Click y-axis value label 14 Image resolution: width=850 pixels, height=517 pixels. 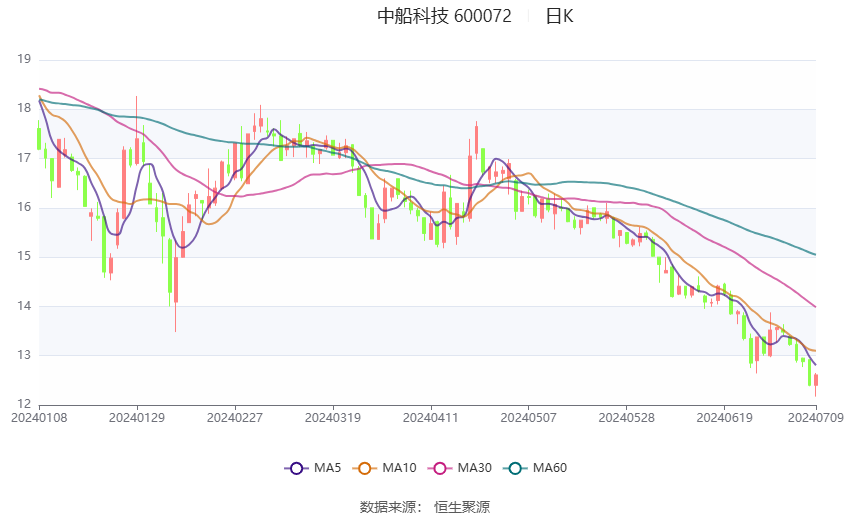point(24,306)
